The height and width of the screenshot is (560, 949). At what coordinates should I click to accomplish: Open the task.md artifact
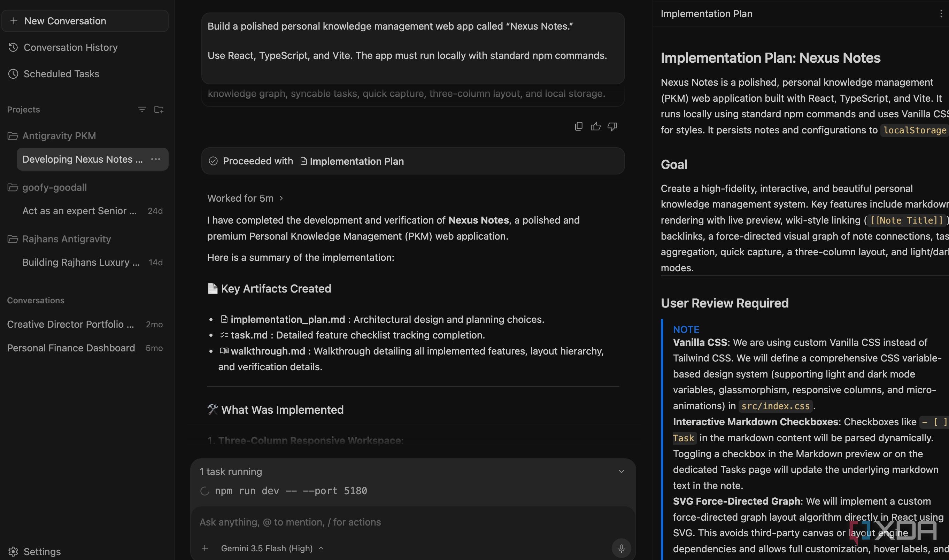click(x=244, y=335)
